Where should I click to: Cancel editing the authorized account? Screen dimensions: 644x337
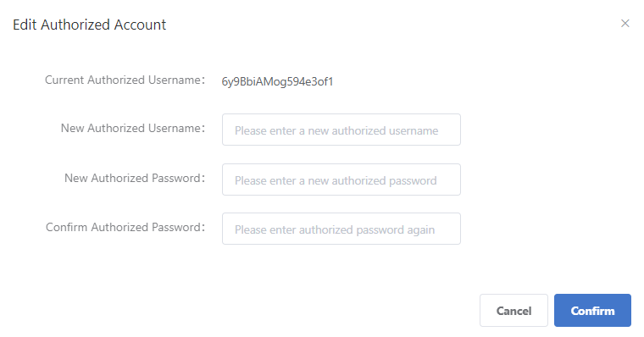514,310
